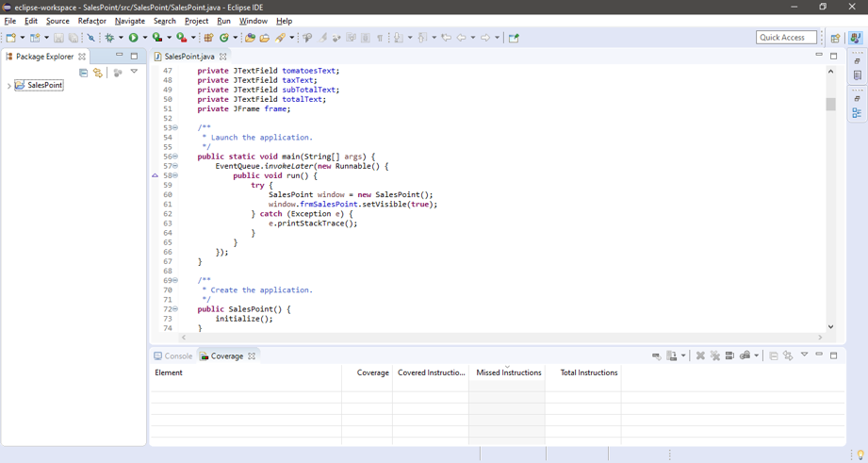Click Merge Sessions icon in Coverage view
868x463 pixels.
click(x=729, y=356)
